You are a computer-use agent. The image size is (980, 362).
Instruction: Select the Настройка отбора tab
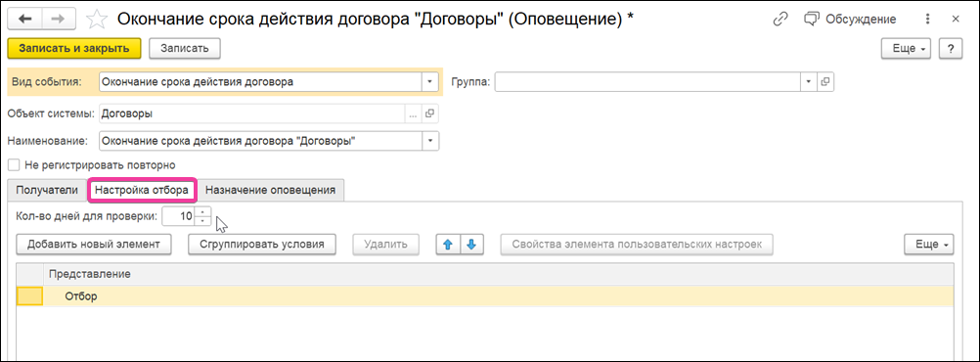[x=142, y=190]
